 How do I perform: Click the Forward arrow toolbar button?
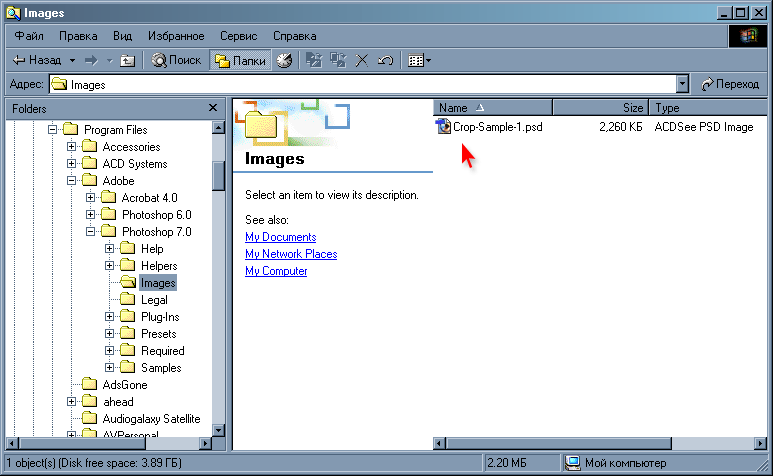tap(91, 61)
